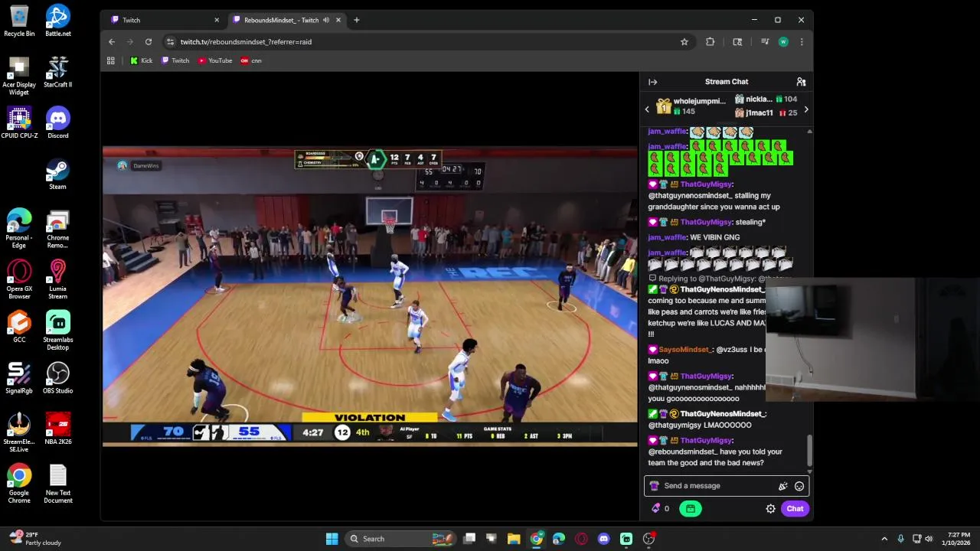The width and height of the screenshot is (980, 551).
Task: Switch to the first Twitch tab
Action: point(165,20)
